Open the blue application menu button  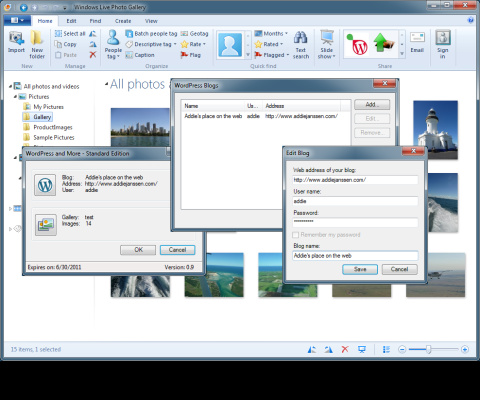point(17,20)
